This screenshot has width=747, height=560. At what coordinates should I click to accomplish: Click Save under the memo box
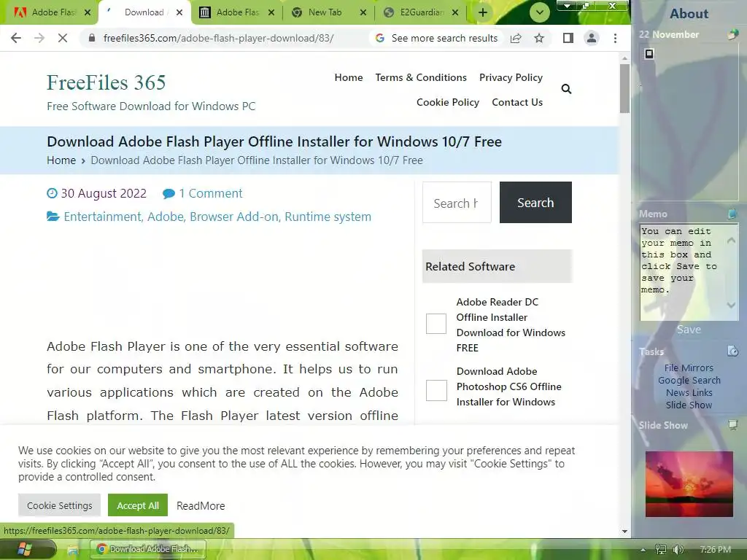click(689, 330)
